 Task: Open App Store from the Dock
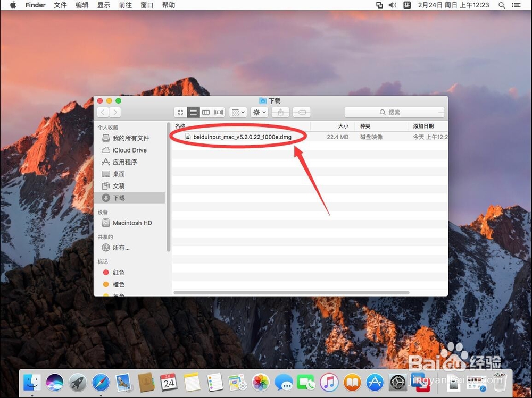pos(375,383)
